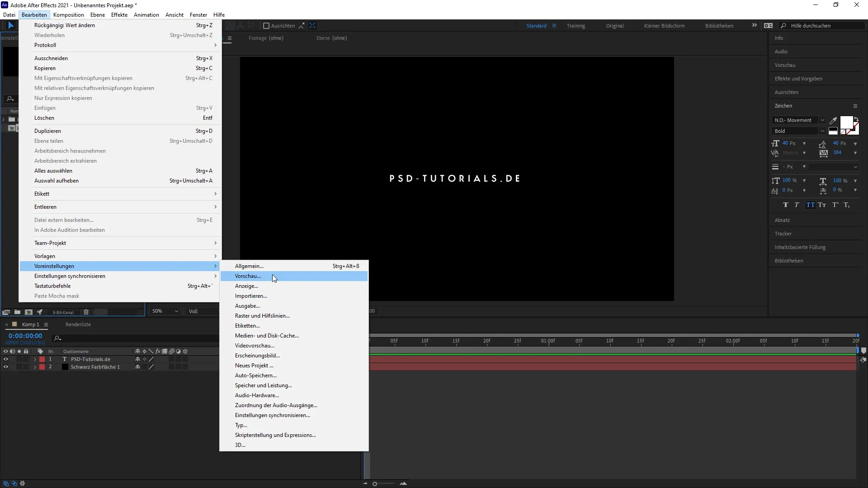Image resolution: width=868 pixels, height=488 pixels.
Task: Click the 01:00f marker on time ruler
Action: [548, 341]
